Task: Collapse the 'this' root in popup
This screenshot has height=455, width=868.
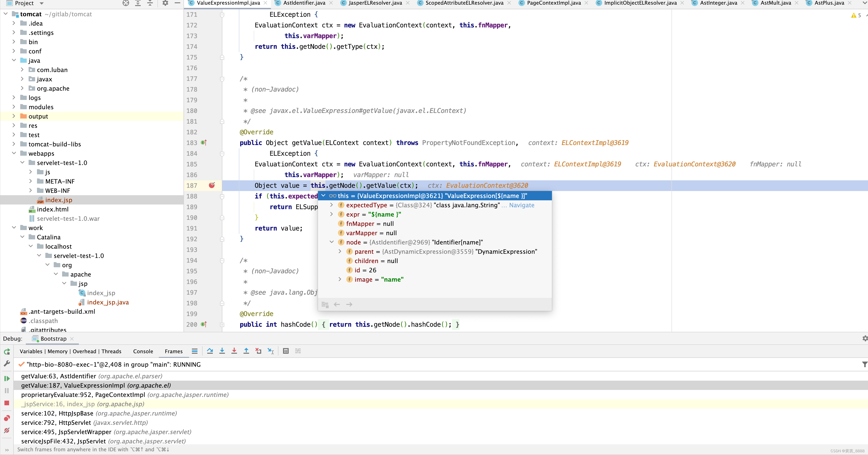Action: click(324, 195)
